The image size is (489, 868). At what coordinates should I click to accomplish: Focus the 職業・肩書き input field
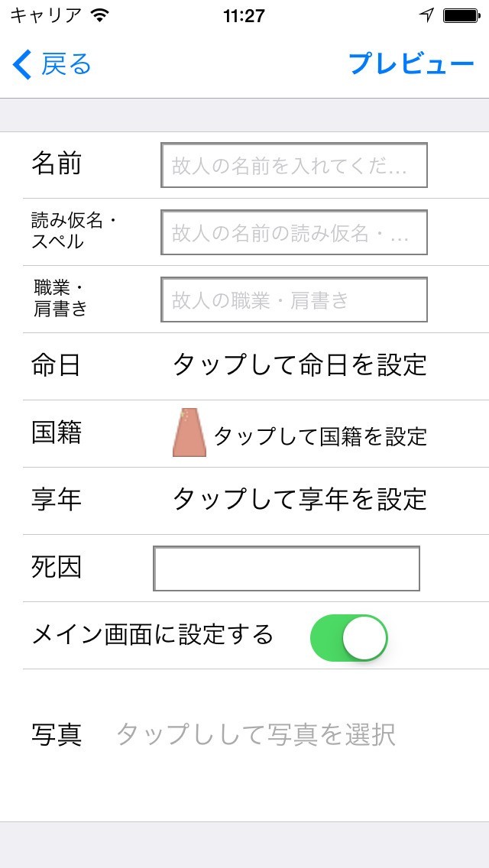[x=293, y=300]
